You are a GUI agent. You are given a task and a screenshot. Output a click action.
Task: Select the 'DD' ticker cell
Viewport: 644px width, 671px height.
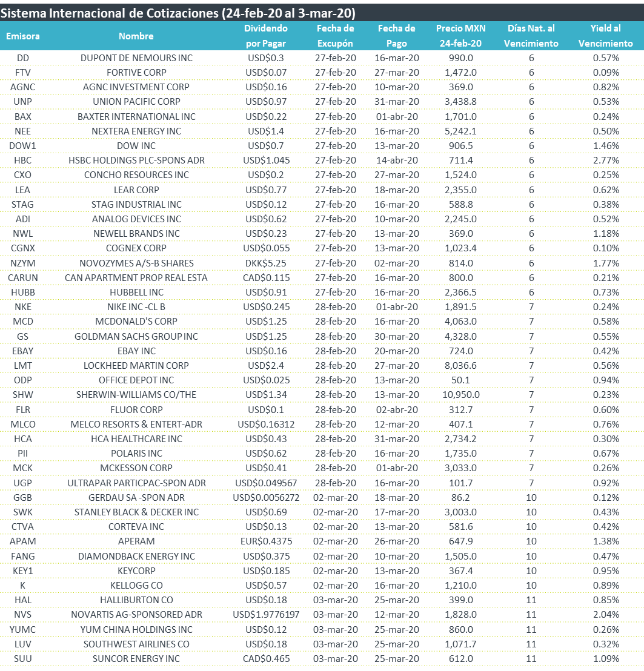point(22,58)
